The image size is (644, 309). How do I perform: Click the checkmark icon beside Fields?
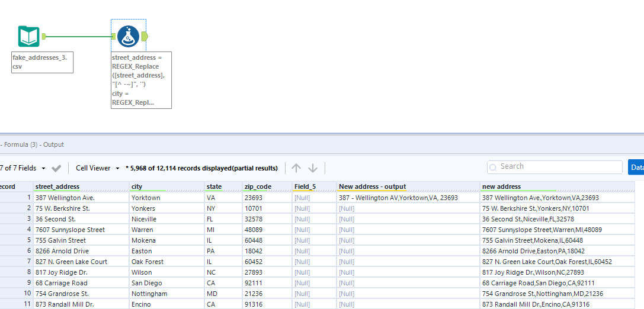tap(56, 168)
